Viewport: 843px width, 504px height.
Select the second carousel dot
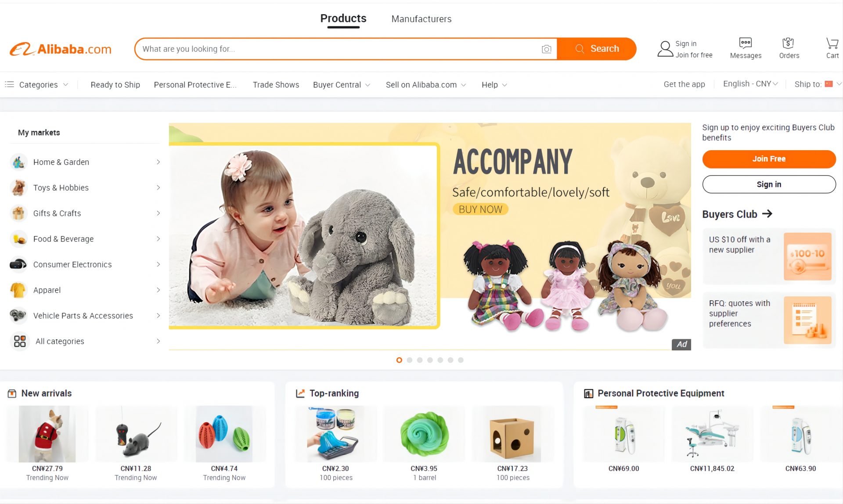[x=410, y=360]
